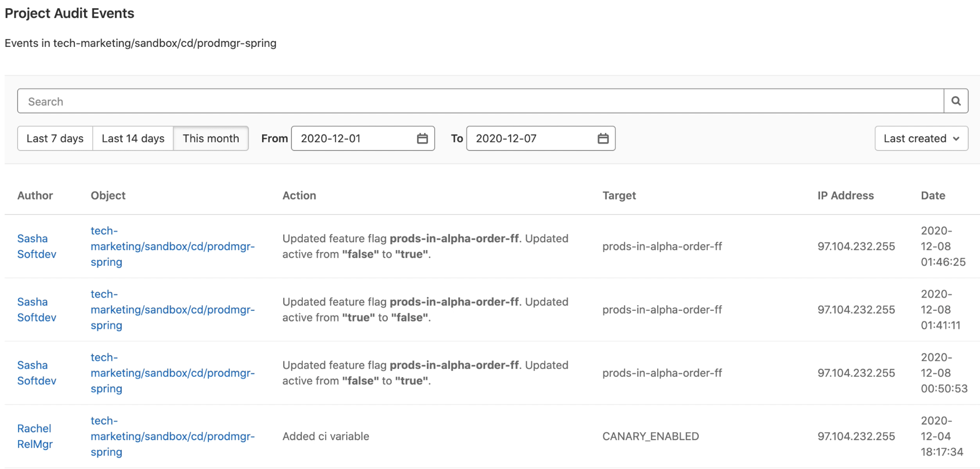Select the Last 14 days filter
Screen dimensions: 980x469
[133, 138]
